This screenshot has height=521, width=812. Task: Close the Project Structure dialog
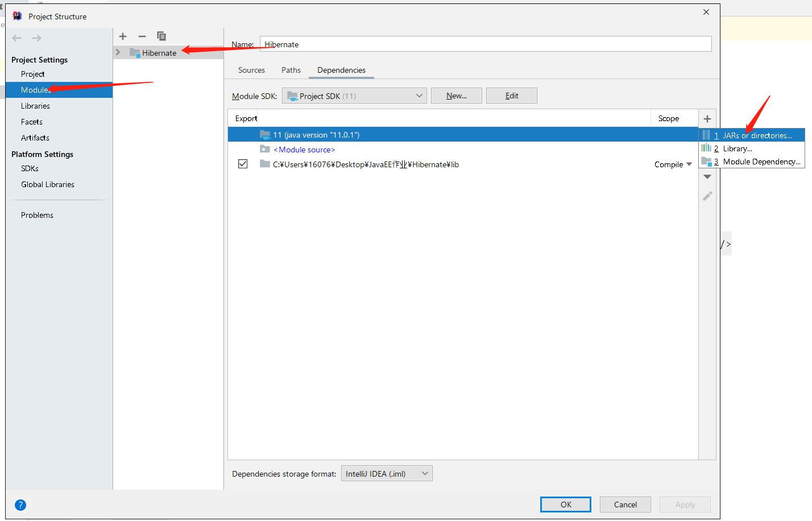click(706, 12)
